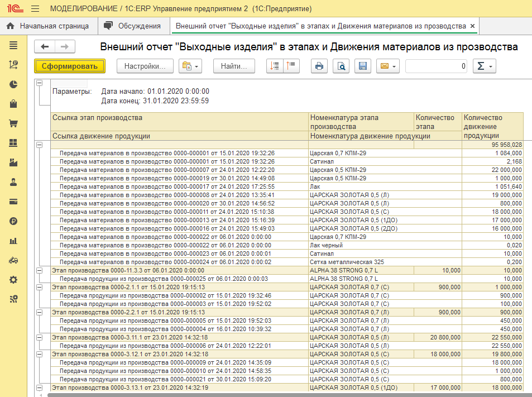Collapse all report groups icon
Image resolution: width=532 pixels, height=397 pixels.
click(x=291, y=66)
